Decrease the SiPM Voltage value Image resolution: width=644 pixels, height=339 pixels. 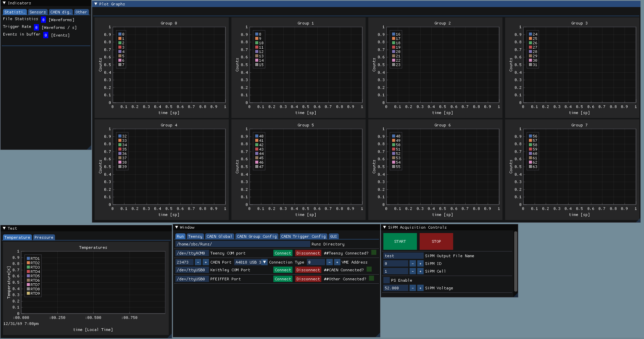[413, 288]
